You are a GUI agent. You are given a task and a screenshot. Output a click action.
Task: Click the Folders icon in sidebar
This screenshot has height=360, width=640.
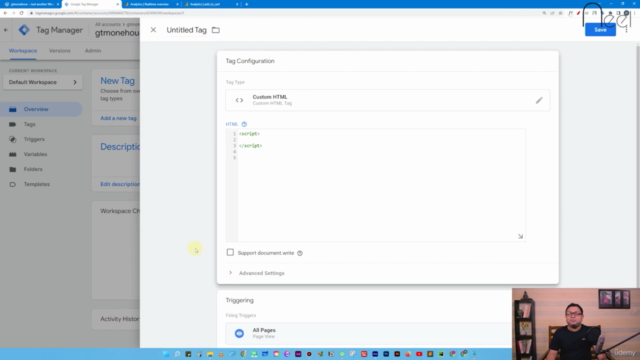coord(13,169)
